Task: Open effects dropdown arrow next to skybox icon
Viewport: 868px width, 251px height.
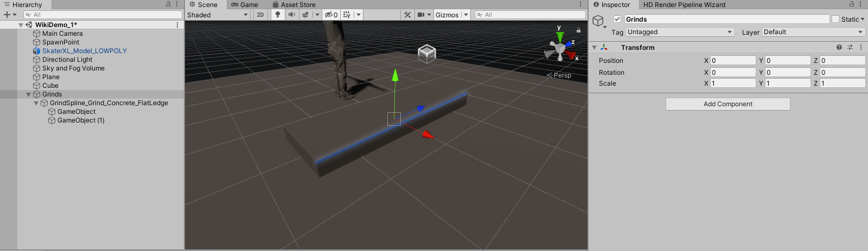Action: click(317, 15)
